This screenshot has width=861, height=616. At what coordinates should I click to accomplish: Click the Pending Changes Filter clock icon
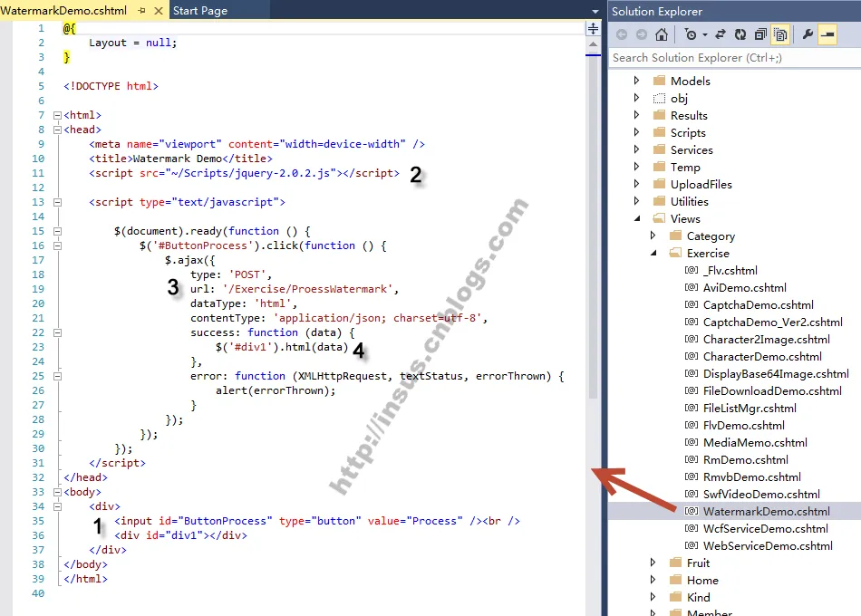[x=691, y=34]
